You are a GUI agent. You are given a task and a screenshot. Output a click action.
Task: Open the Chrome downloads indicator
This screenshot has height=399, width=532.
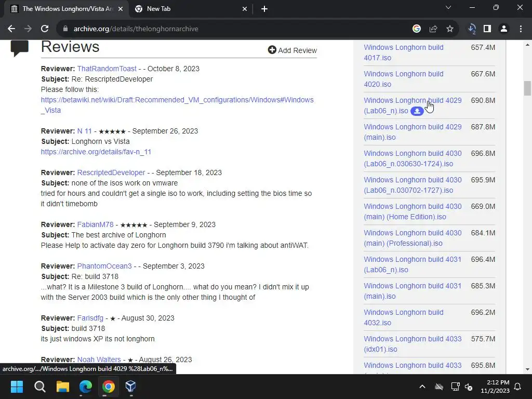pyautogui.click(x=472, y=29)
